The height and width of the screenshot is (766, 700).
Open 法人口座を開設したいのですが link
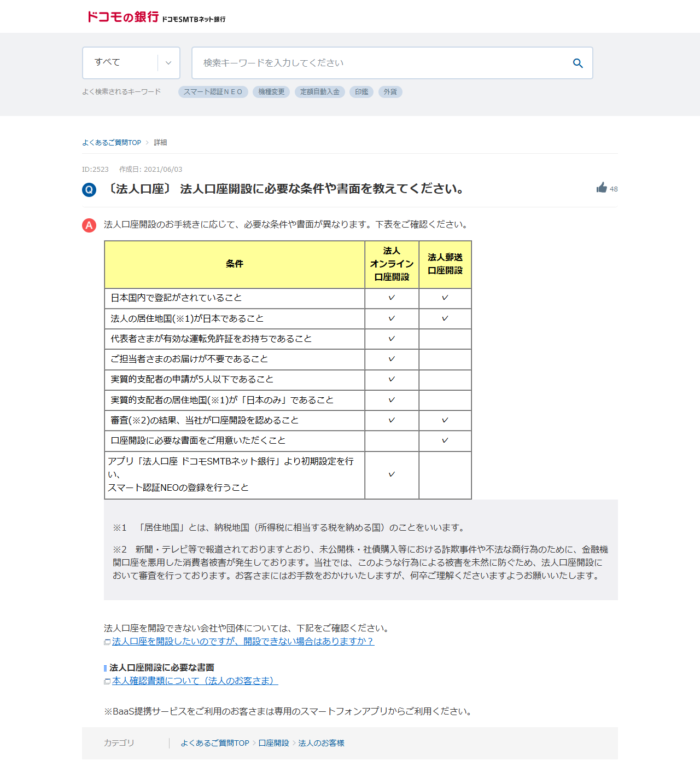point(243,641)
